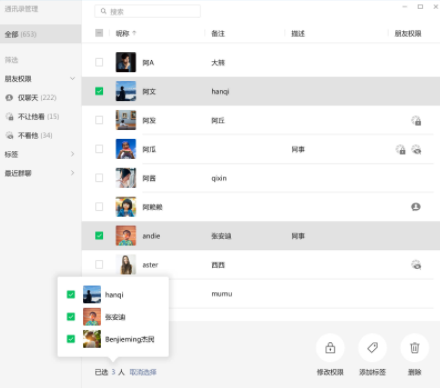Click the avatar of contact 阿文
Viewport: 440px width, 388px height.
tap(126, 91)
